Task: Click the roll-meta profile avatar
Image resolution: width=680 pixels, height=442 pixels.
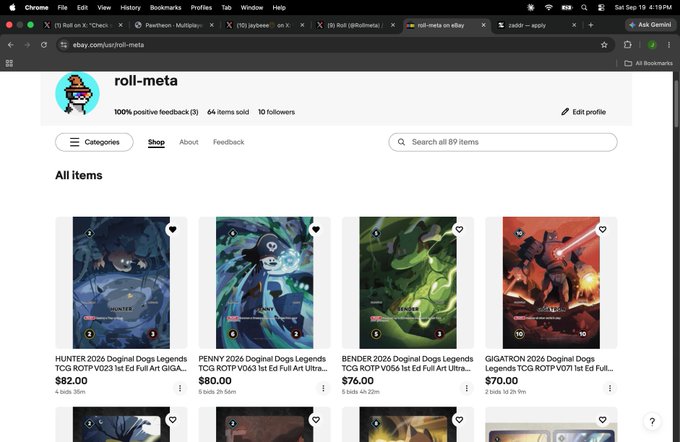Action: pos(77,94)
